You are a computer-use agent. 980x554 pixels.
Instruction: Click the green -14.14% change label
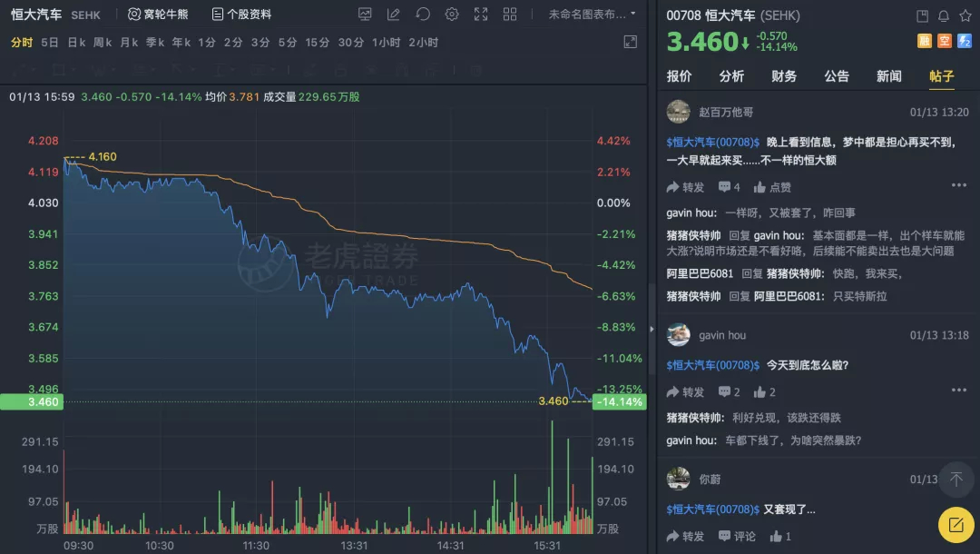point(619,401)
